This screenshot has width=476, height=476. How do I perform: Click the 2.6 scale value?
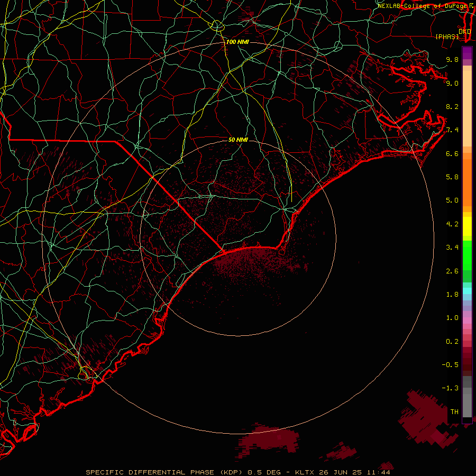452,271
